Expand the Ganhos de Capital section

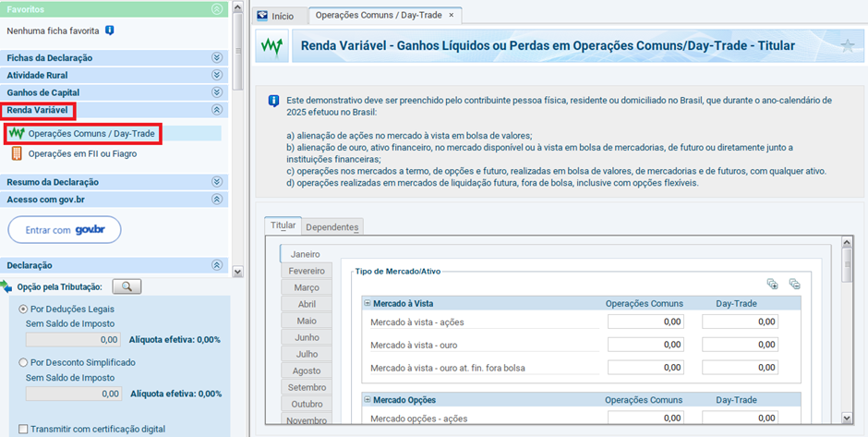click(217, 92)
